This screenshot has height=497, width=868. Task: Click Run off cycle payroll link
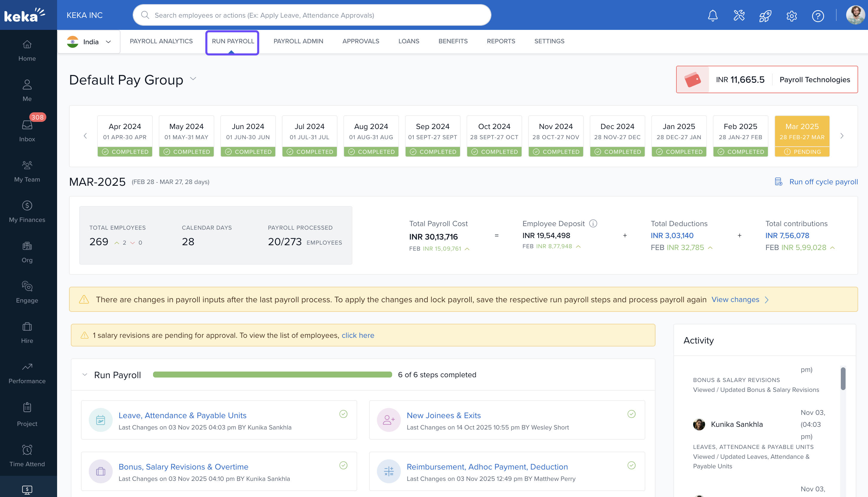(x=823, y=182)
